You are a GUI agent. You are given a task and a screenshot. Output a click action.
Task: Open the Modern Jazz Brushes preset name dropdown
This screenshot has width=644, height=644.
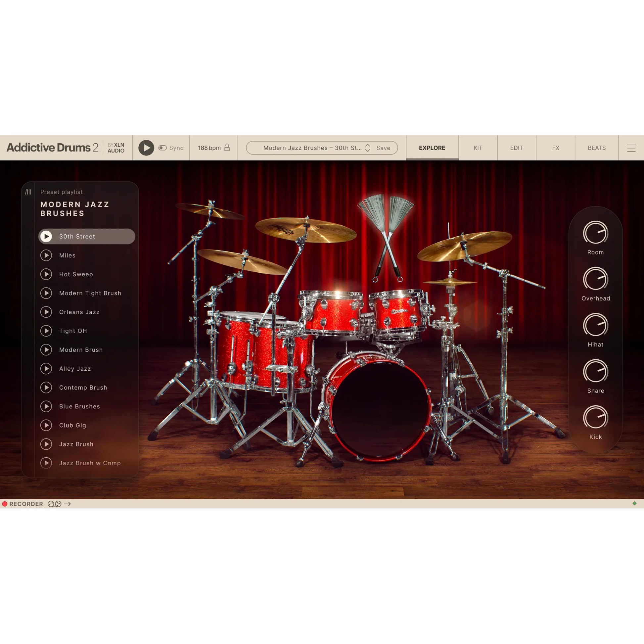(312, 148)
